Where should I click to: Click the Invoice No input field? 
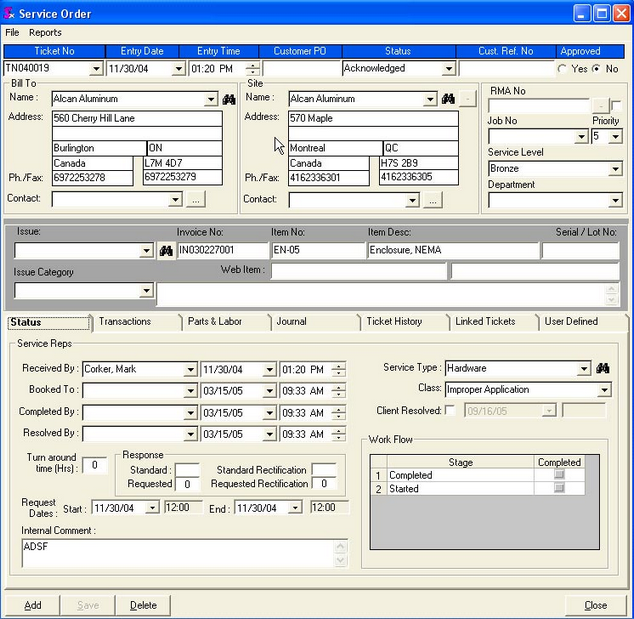click(x=221, y=251)
